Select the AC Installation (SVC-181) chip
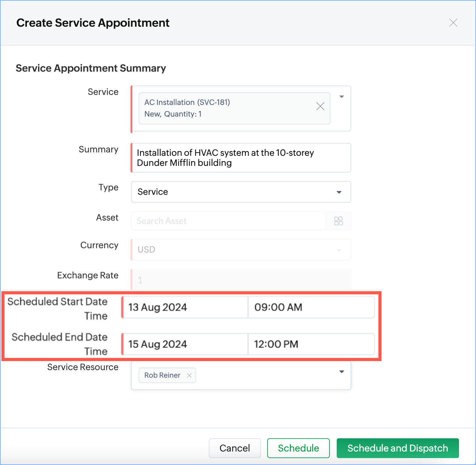The image size is (476, 465). click(x=226, y=108)
